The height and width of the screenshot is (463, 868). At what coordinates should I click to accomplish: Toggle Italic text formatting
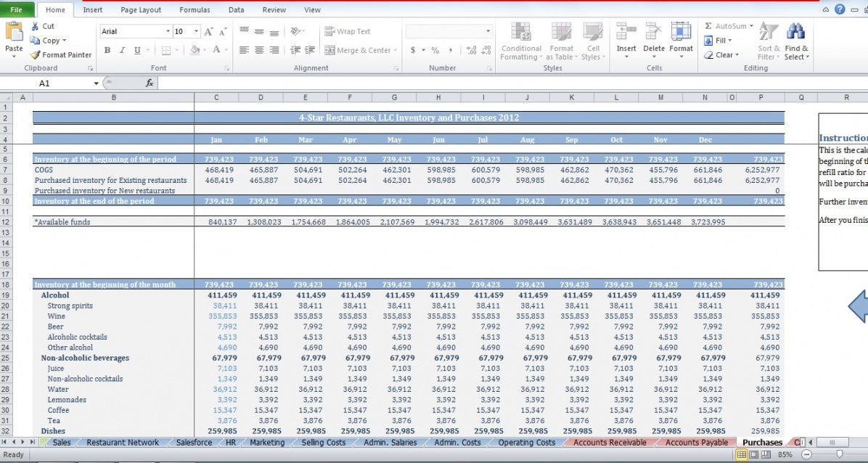click(x=122, y=50)
